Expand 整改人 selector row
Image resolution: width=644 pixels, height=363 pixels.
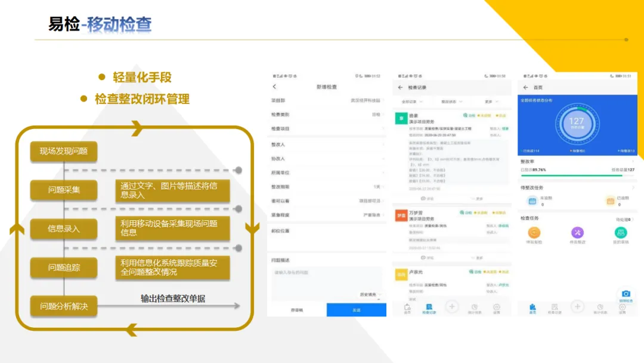pyautogui.click(x=327, y=144)
